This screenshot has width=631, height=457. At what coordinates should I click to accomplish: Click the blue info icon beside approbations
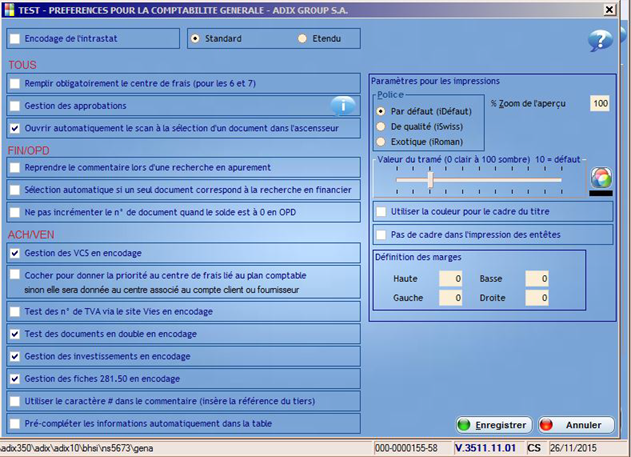343,104
